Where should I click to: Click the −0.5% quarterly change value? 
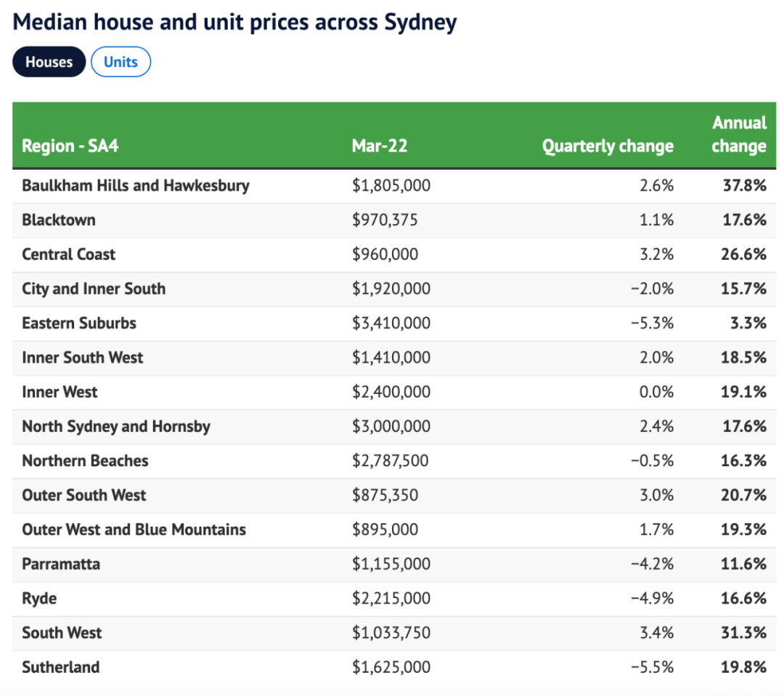coord(652,461)
